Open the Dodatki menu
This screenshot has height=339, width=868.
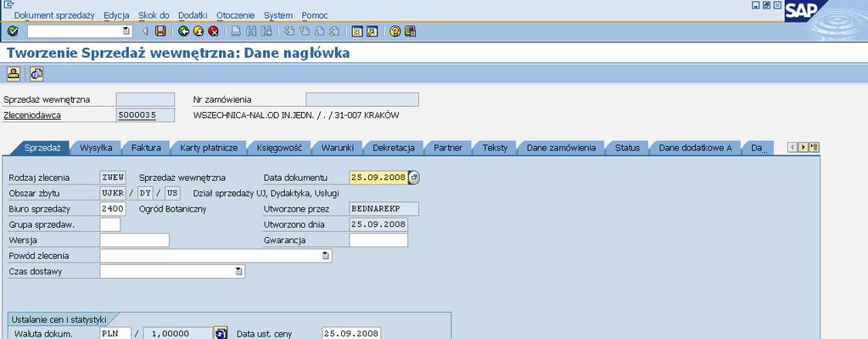click(x=193, y=15)
